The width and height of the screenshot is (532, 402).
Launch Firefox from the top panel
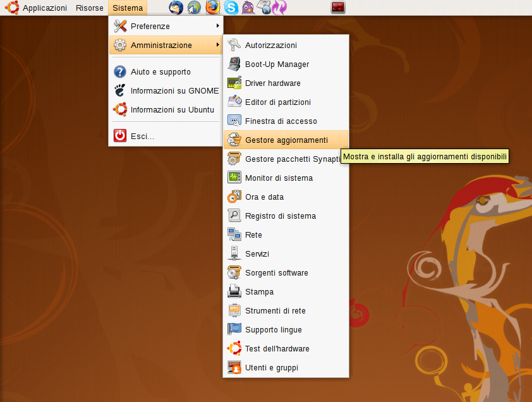point(212,8)
